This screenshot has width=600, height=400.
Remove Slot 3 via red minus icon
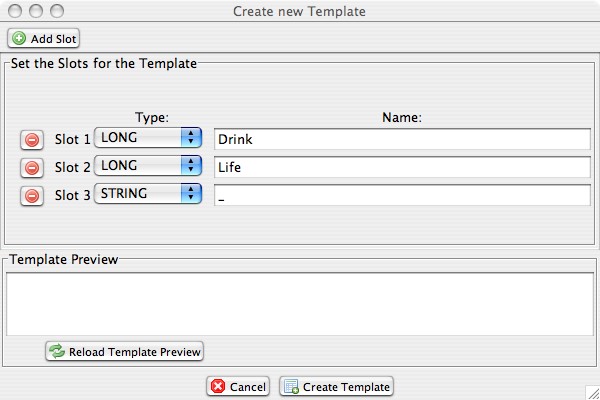pos(31,196)
